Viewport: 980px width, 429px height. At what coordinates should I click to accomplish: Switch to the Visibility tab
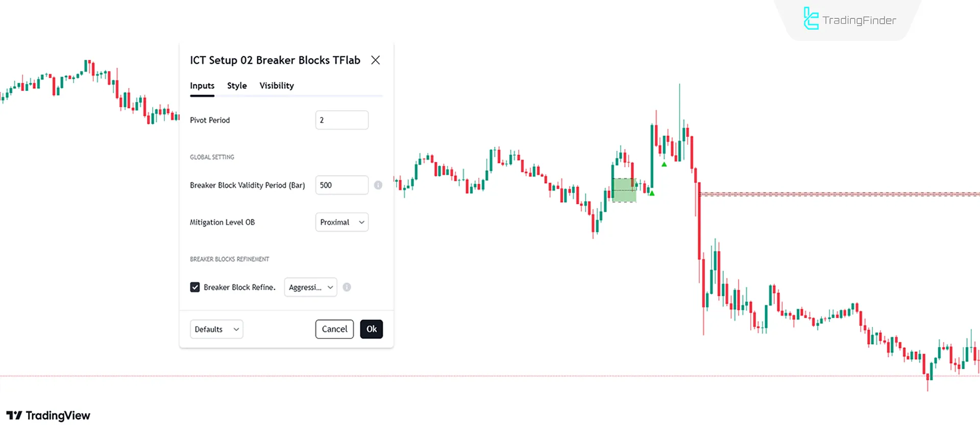[x=277, y=86]
